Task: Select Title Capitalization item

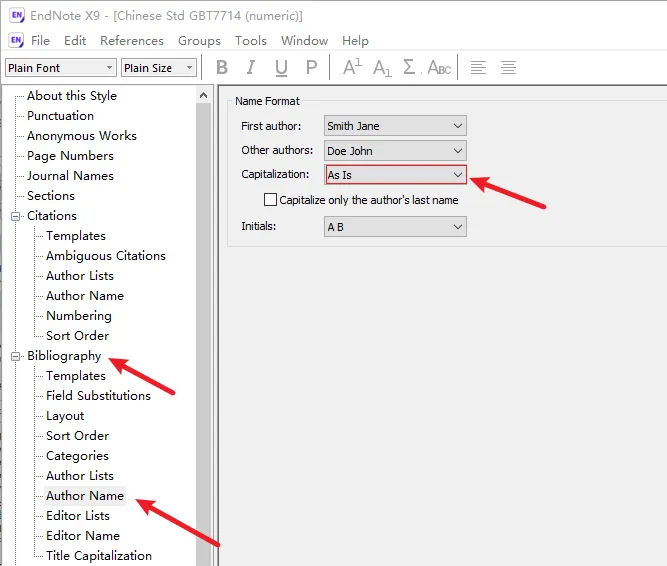Action: (x=99, y=555)
